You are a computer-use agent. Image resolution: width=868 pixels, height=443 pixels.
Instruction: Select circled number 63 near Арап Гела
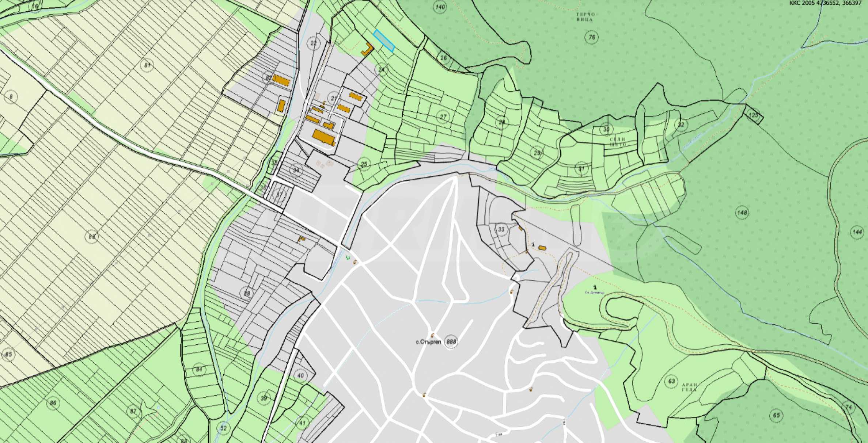point(671,381)
